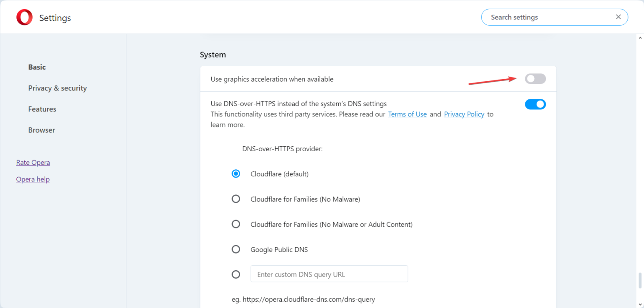Follow the Rate Opera link
Viewport: 644px width, 308px height.
click(33, 162)
